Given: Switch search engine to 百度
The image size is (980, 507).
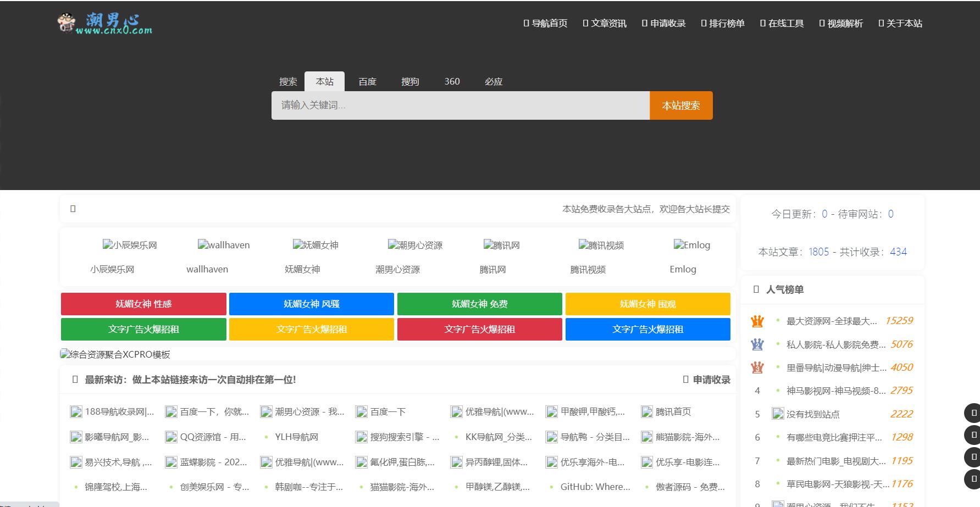Looking at the screenshot, I should (x=367, y=81).
